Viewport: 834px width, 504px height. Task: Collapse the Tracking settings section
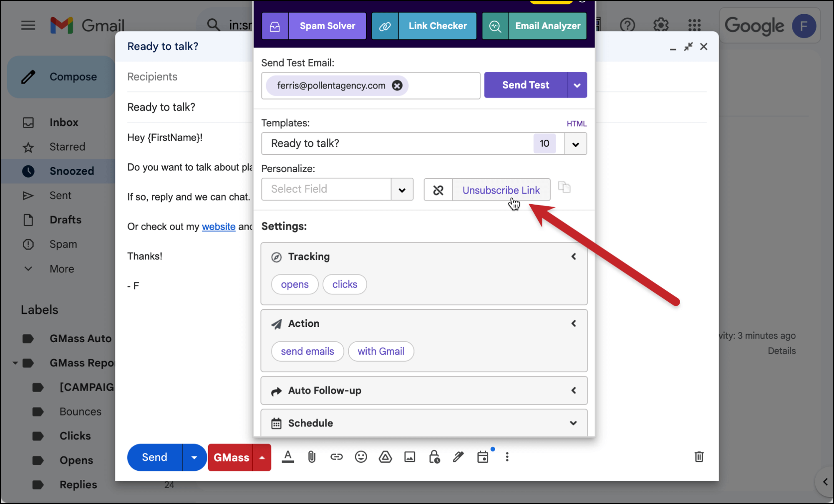click(574, 257)
